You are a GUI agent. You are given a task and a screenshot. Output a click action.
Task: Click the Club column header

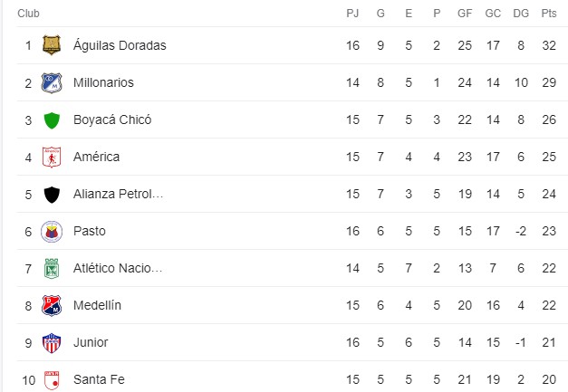28,14
